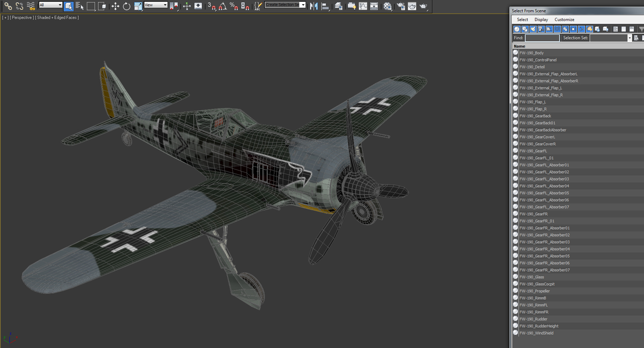Activate the Select and Link tool
Screen dimensions: 644x348
click(x=8, y=6)
